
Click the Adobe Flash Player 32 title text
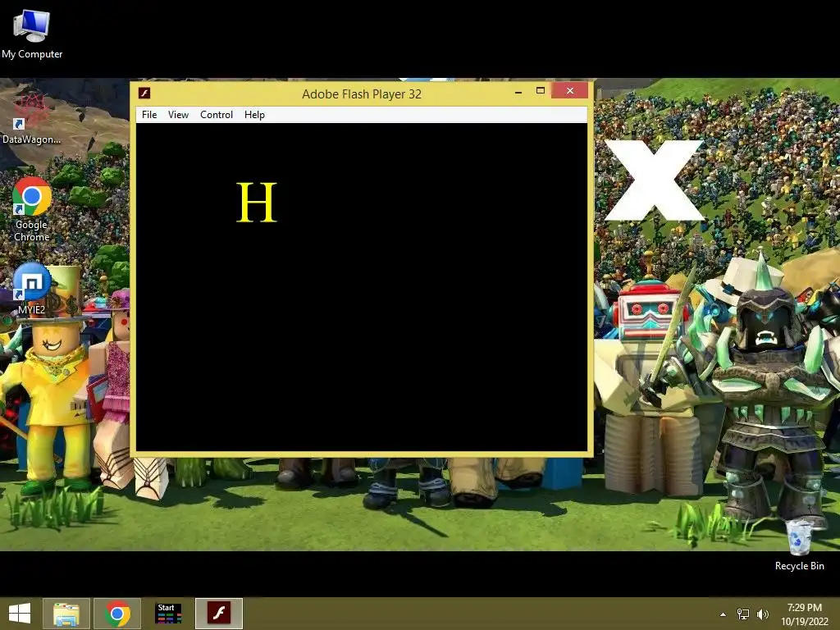pos(362,94)
